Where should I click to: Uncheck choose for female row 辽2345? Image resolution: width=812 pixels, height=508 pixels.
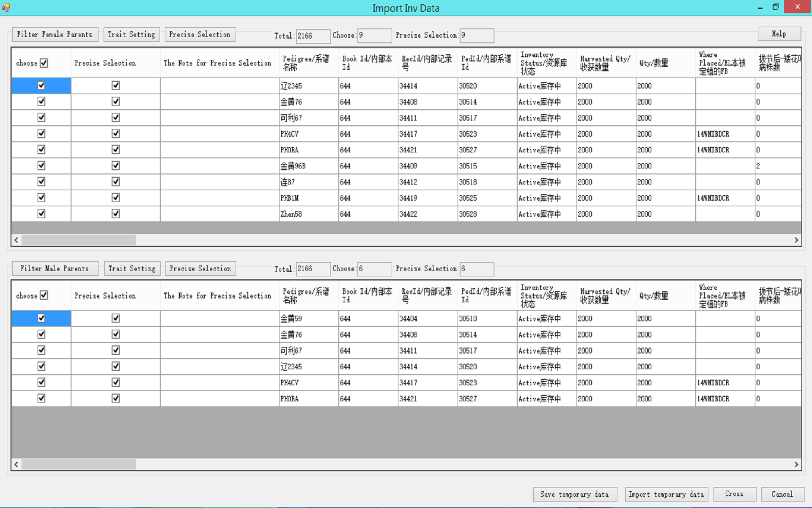point(41,86)
